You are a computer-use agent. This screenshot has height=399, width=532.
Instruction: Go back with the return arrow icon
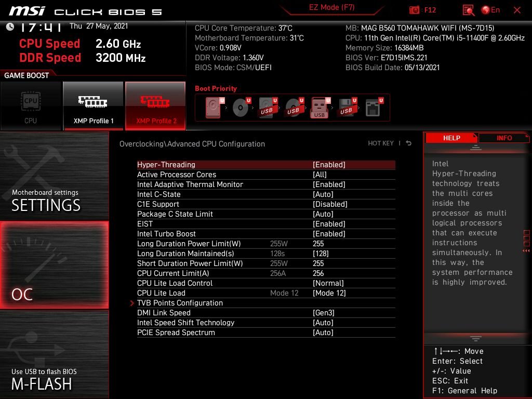point(409,143)
